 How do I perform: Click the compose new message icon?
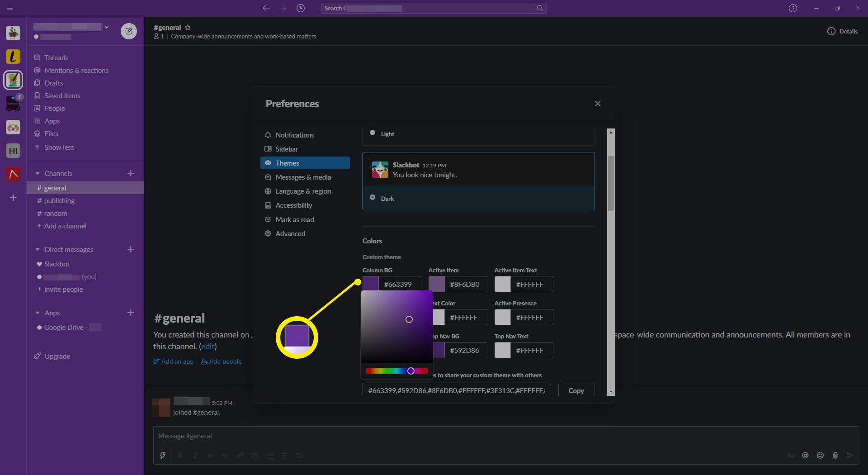click(129, 31)
